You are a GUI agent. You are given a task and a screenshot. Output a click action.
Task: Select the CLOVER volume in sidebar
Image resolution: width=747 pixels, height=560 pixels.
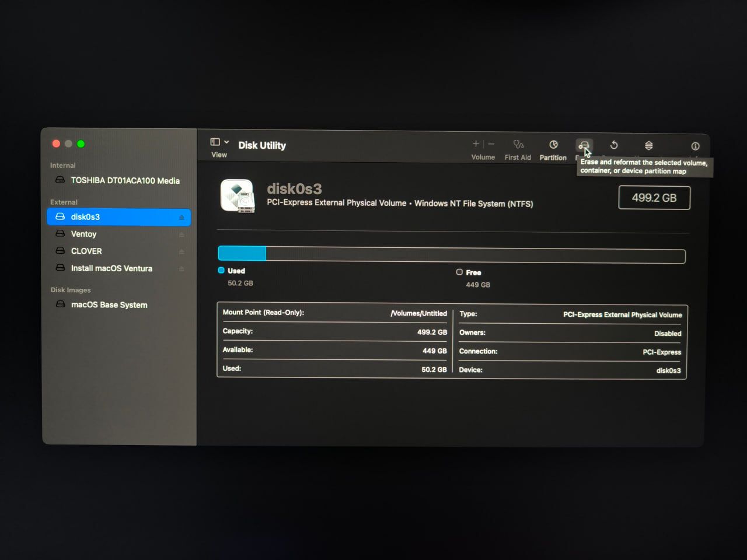click(x=86, y=251)
